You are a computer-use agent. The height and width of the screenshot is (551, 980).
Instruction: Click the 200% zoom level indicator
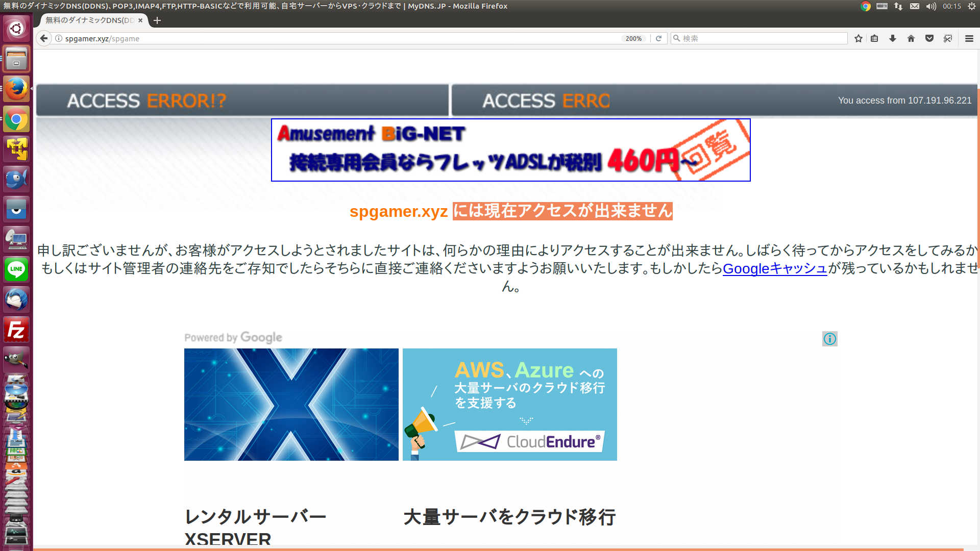click(x=633, y=38)
